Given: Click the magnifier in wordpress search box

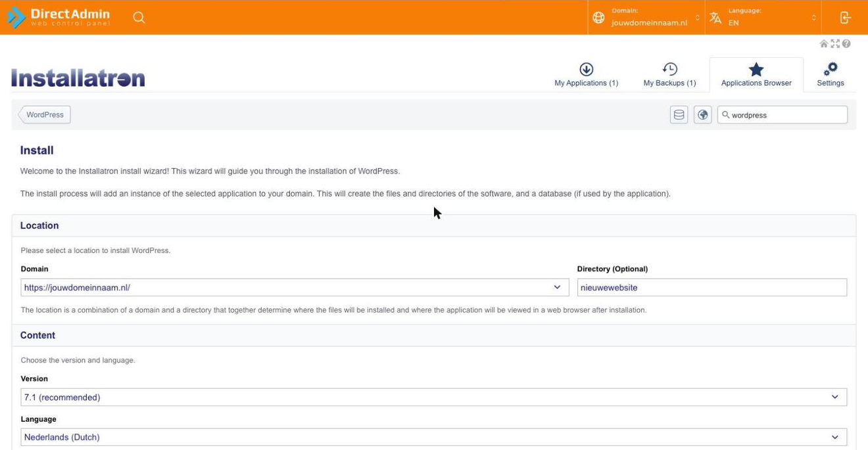Looking at the screenshot, I should (726, 115).
